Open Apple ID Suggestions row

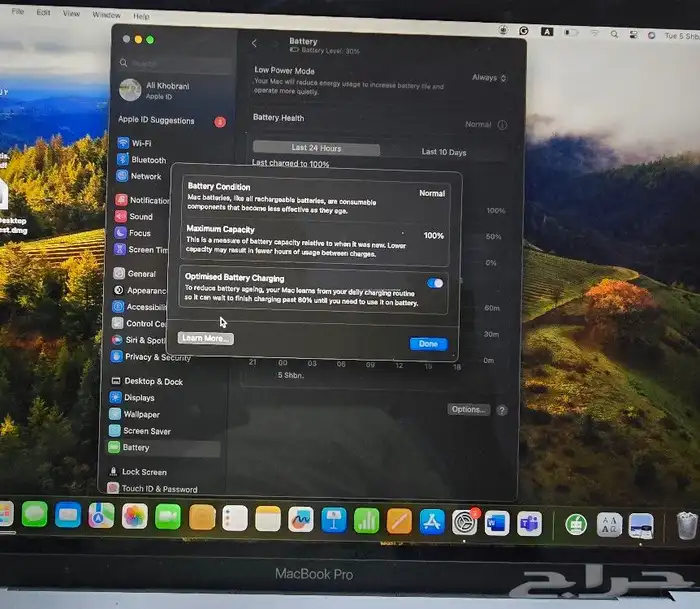tap(172, 121)
